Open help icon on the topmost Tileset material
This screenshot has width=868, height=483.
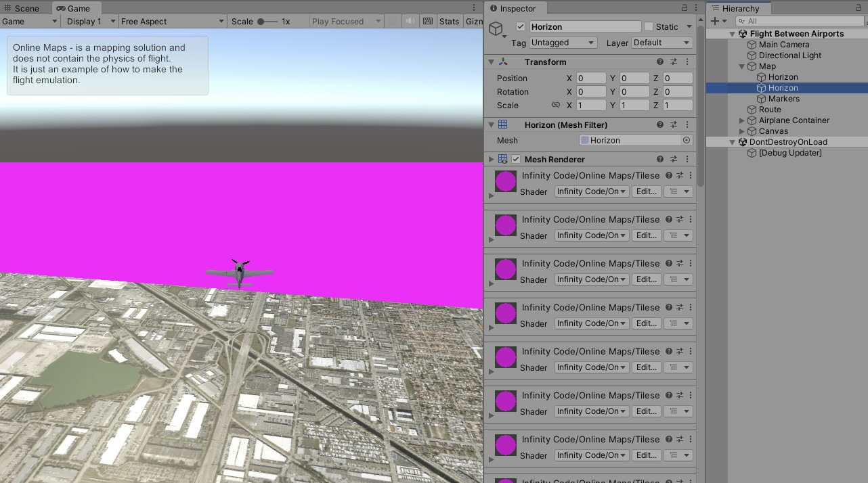click(669, 175)
